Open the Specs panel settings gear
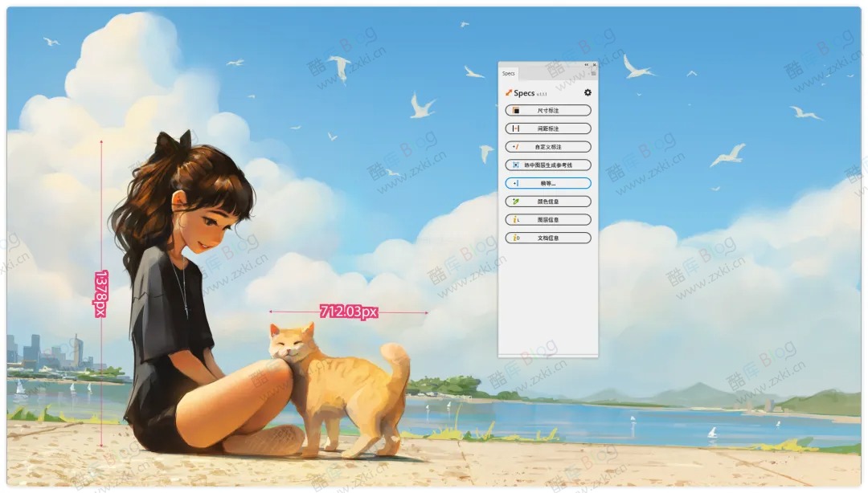This screenshot has height=493, width=868. coord(587,92)
